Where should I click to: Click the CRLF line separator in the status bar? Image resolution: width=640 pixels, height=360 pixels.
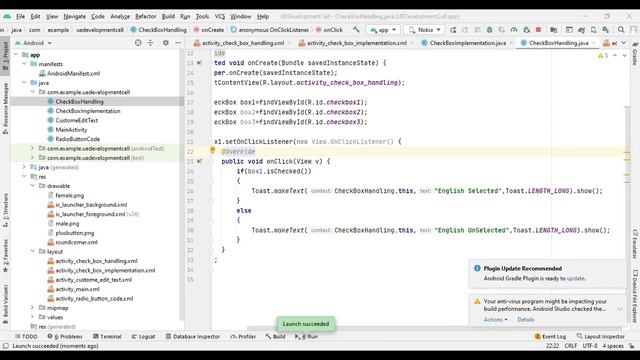pyautogui.click(x=571, y=346)
